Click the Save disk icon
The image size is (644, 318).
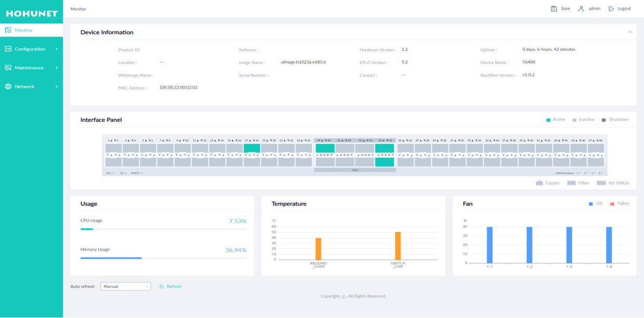(554, 9)
